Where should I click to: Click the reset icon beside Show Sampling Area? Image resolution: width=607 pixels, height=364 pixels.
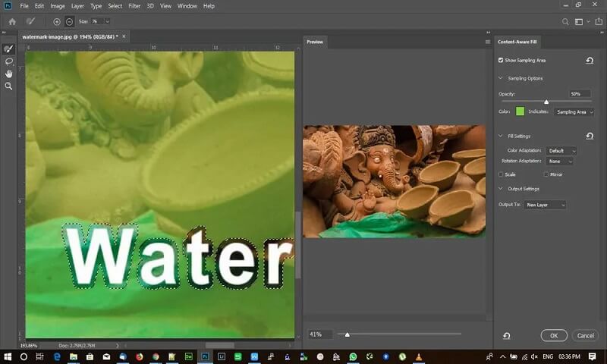coord(590,61)
